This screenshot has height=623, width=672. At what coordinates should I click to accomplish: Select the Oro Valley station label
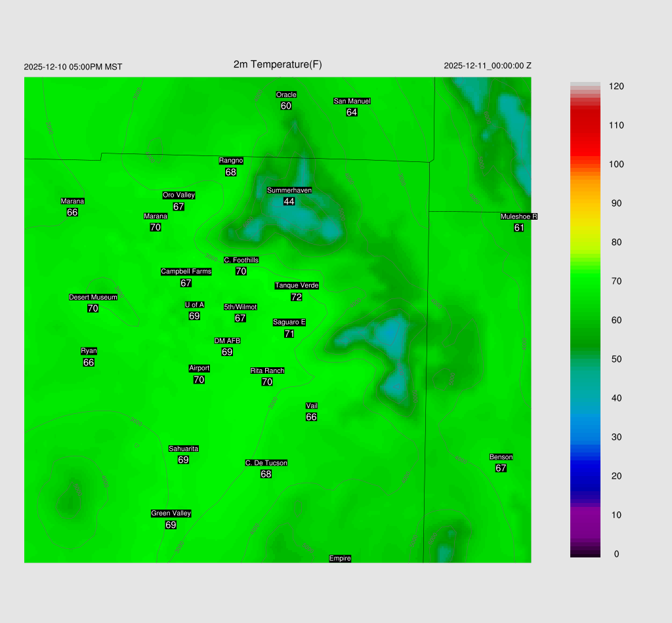pos(178,195)
